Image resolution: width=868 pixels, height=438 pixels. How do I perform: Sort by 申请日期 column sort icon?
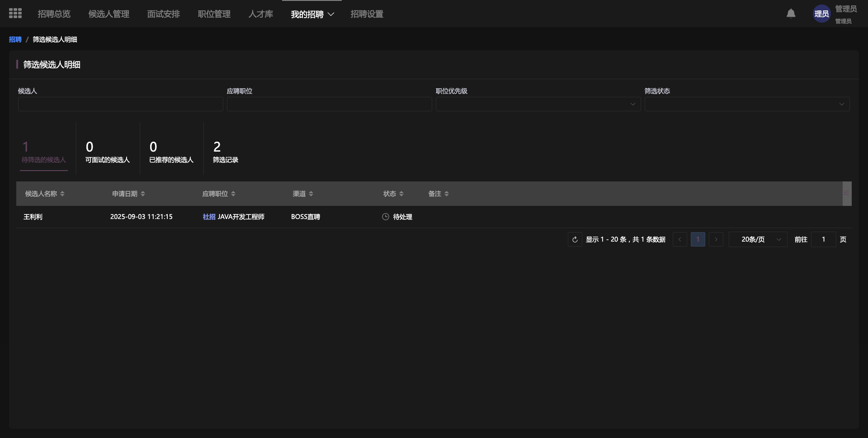tap(143, 194)
